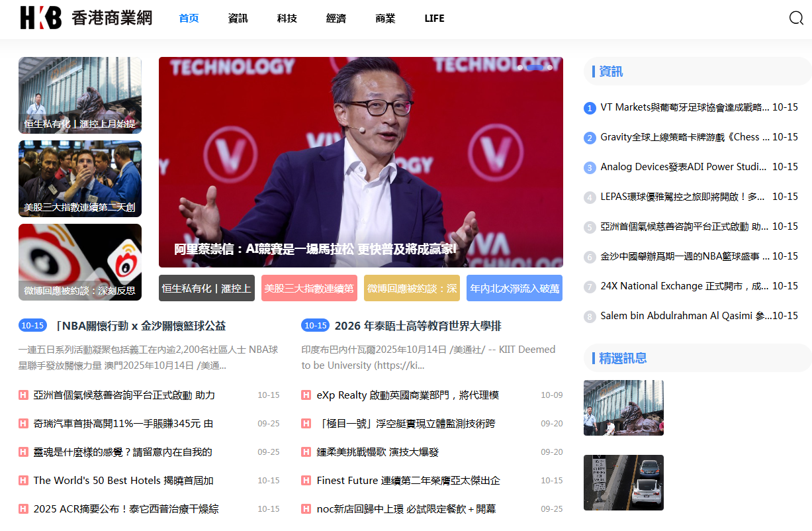
Task: Open the 微博回應被約談 thumbnail on left
Action: [x=80, y=262]
